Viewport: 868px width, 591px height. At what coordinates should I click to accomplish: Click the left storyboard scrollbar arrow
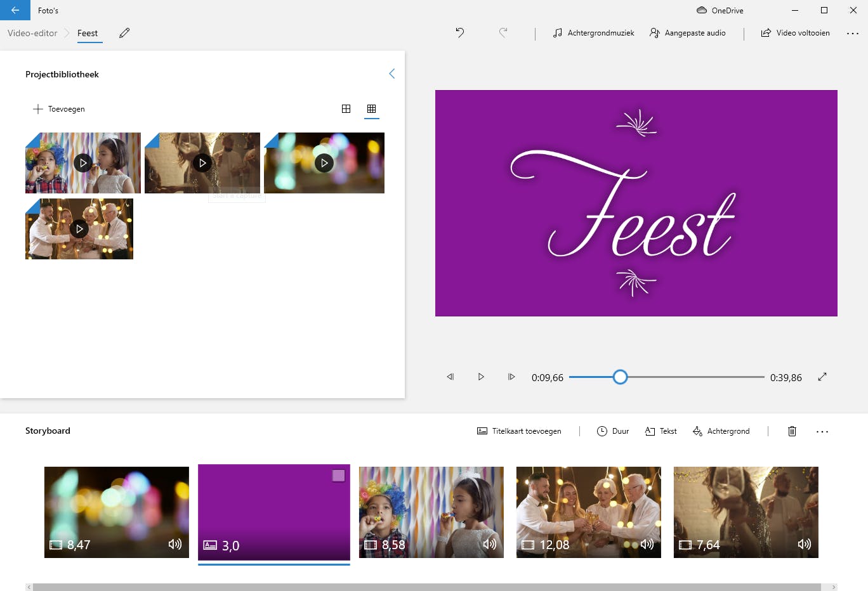29,587
